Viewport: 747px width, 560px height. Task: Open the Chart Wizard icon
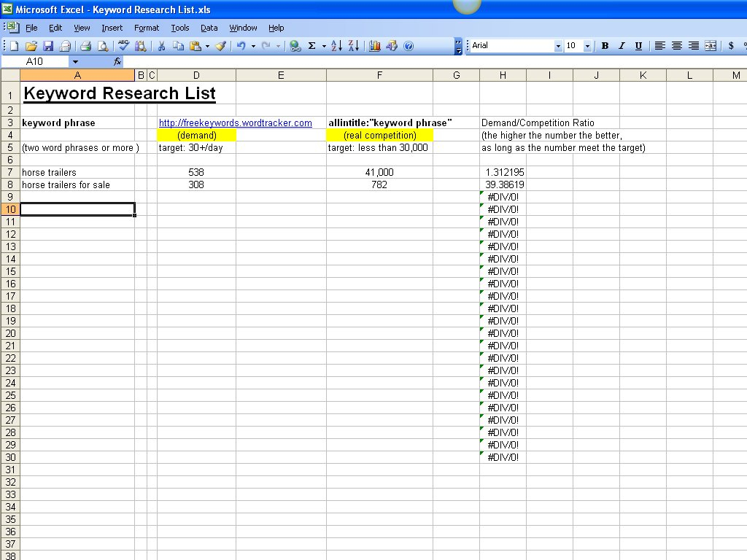(x=375, y=46)
